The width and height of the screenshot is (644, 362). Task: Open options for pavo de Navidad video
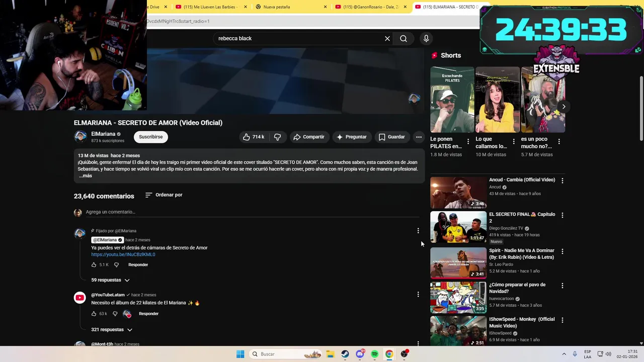click(562, 286)
